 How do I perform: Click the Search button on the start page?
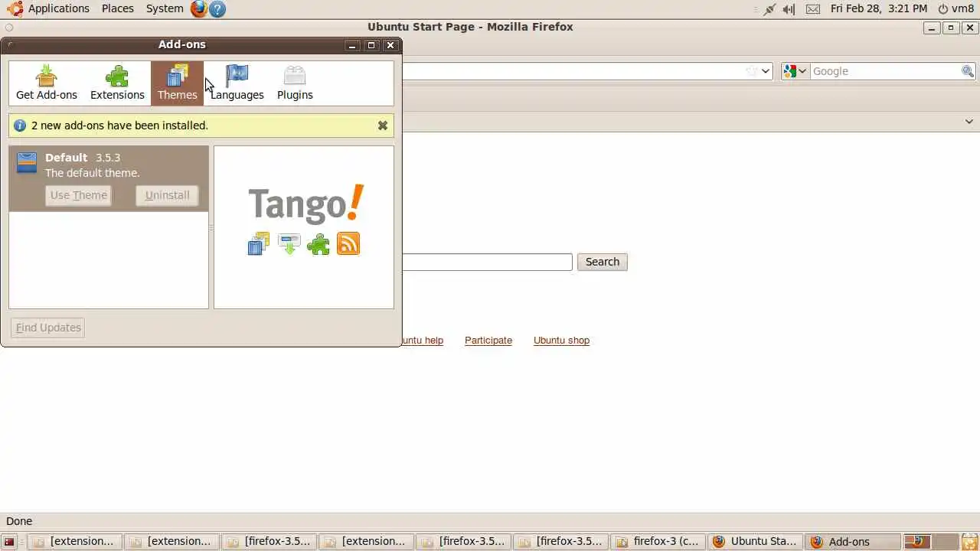pos(603,262)
